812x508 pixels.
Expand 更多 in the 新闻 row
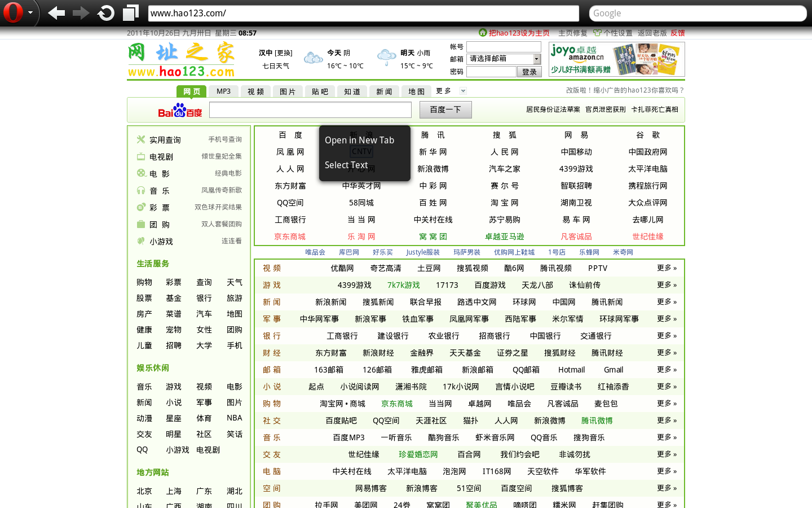point(667,302)
